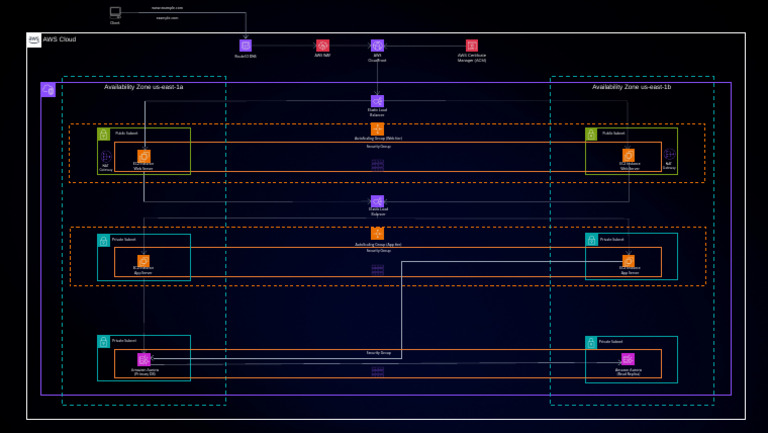Select the 'AWS Certificate Manager (ACM)' label
The width and height of the screenshot is (768, 433).
[472, 58]
